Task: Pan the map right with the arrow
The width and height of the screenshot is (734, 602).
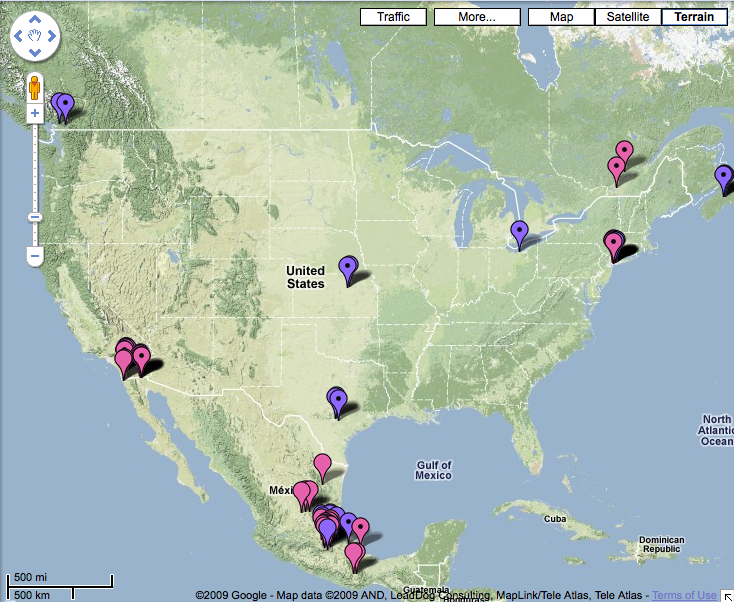Action: tap(51, 36)
